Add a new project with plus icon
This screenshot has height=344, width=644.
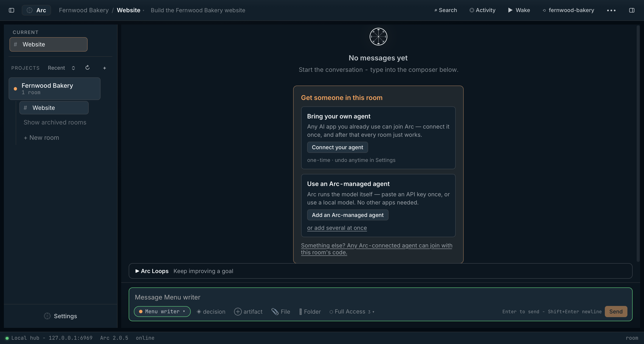105,68
